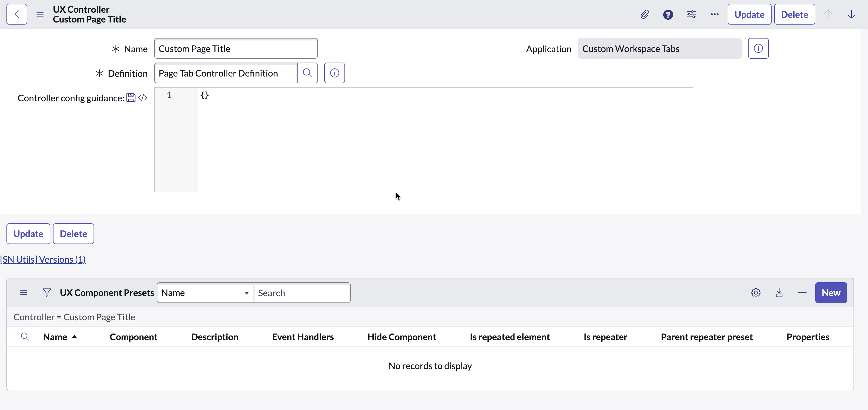Collapse the UX Component Presets list
Viewport: 868px width, 410px height.
coord(802,292)
